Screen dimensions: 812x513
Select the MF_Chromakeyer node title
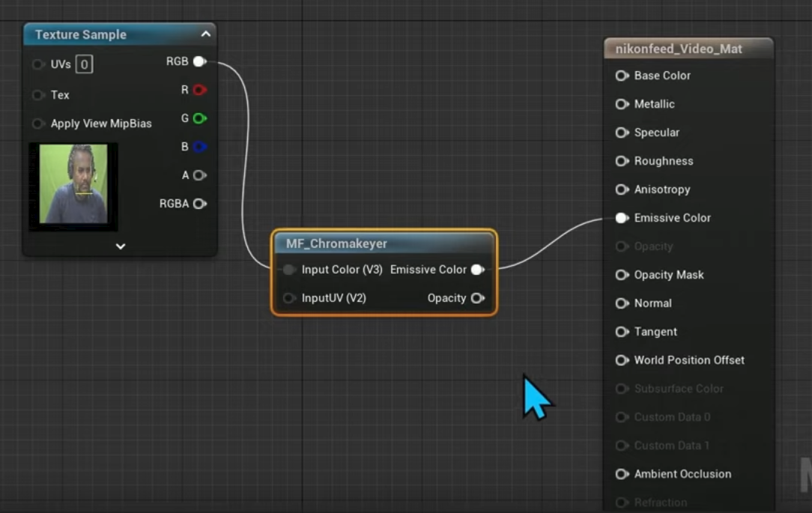[x=337, y=243]
